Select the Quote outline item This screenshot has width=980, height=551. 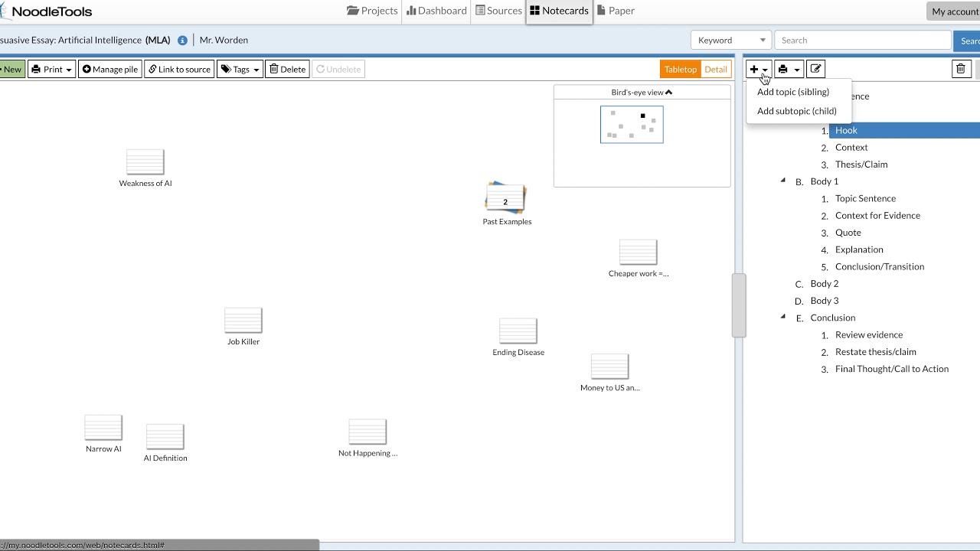point(848,233)
